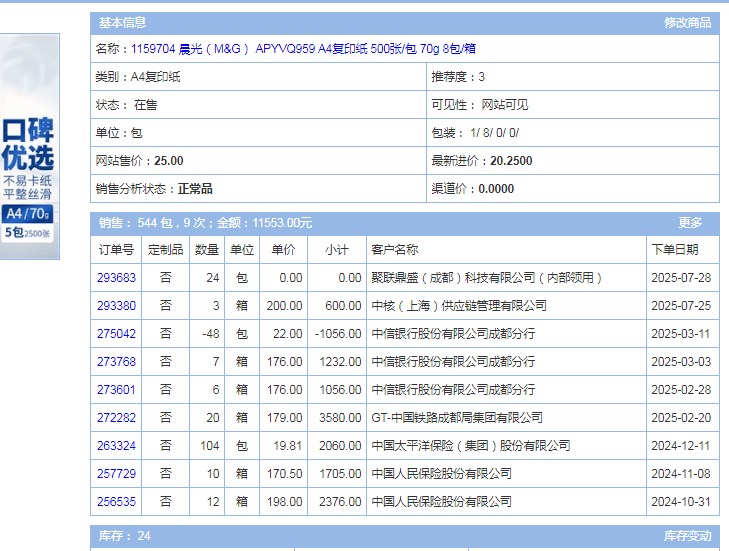Image resolution: width=729 pixels, height=551 pixels.
Task: Click customer 聚联鼎盛（成都）科技有限公司（内部领用）
Action: pyautogui.click(x=487, y=278)
